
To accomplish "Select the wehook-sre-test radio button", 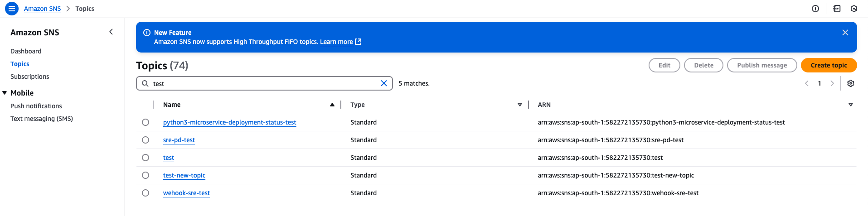I will 145,193.
